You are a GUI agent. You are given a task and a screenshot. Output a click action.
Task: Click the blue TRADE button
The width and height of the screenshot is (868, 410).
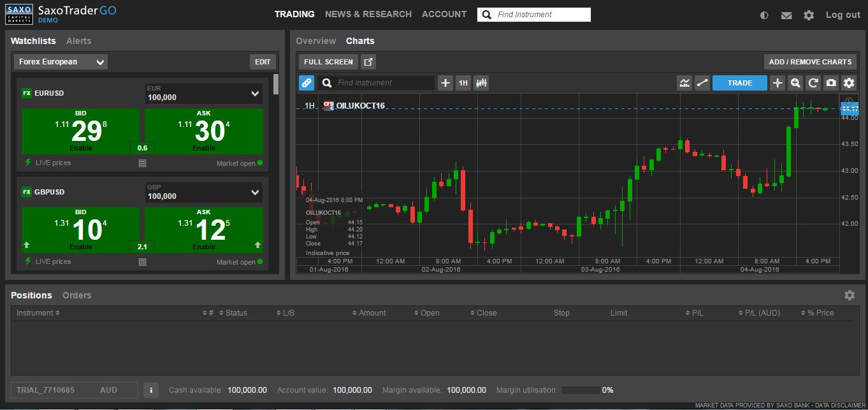[x=740, y=83]
